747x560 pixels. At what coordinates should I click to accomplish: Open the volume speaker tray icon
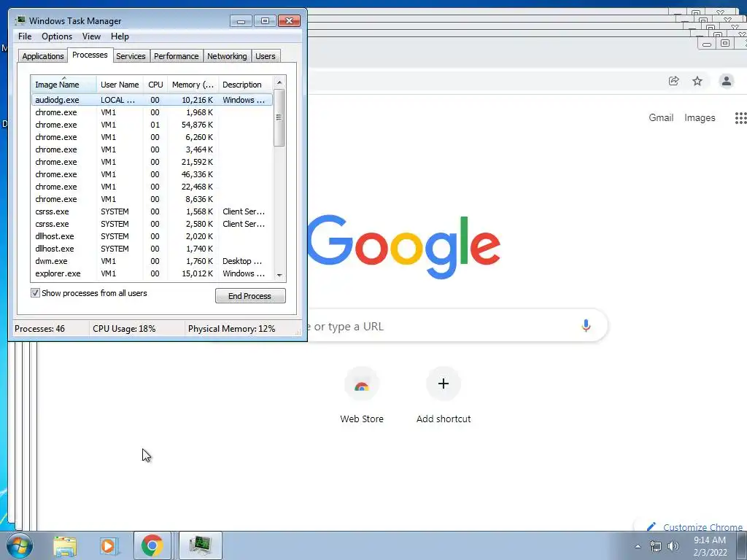click(x=673, y=547)
